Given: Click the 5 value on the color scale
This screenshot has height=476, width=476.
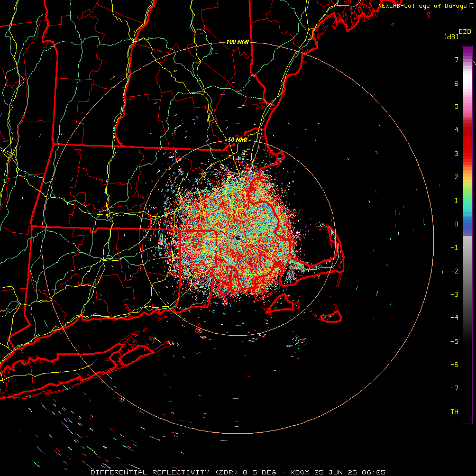Looking at the screenshot, I should (456, 106).
